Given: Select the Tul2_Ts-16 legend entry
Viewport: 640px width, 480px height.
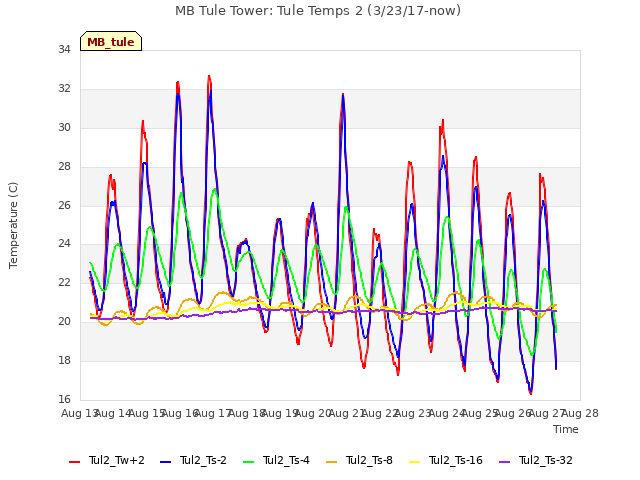Looking at the screenshot, I should pyautogui.click(x=446, y=460).
